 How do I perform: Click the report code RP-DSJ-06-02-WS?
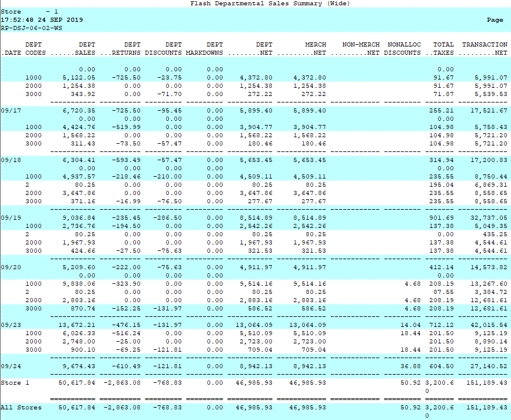(x=32, y=28)
